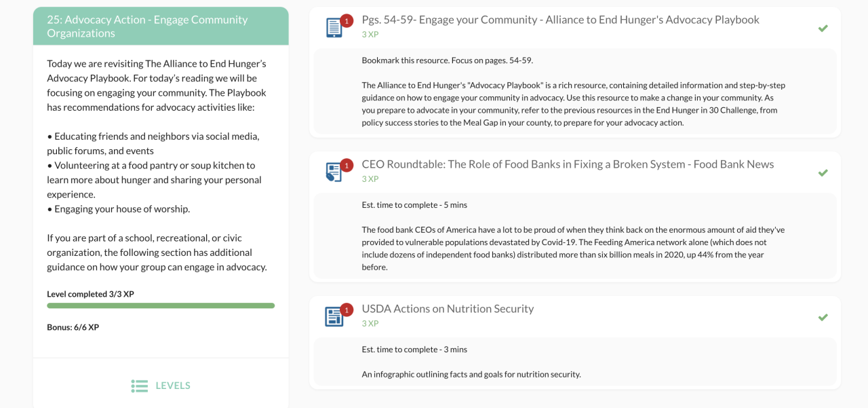Click the Bonus 6/6 XP label
The height and width of the screenshot is (408, 868).
(x=73, y=327)
